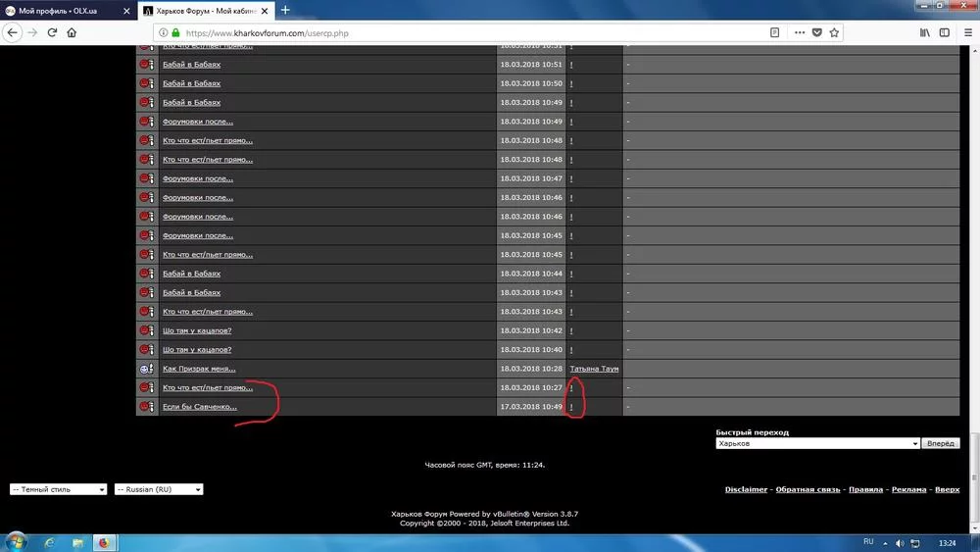The image size is (980, 552).
Task: Click the browser forward arrow
Action: coord(32,32)
